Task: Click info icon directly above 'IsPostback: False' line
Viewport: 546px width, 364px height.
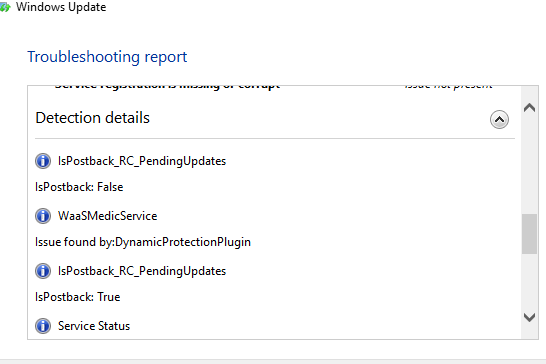Action: [x=43, y=161]
